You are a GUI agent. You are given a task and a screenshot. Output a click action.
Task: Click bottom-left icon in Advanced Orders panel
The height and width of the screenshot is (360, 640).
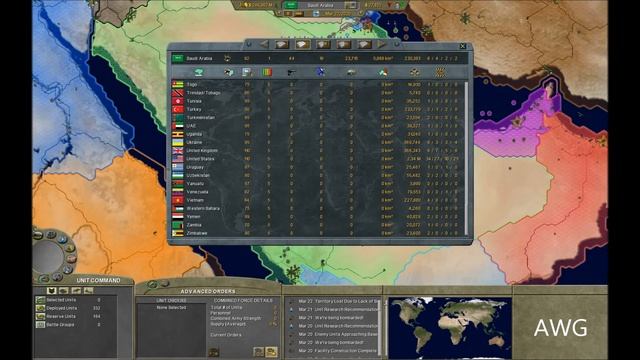[x=213, y=352]
